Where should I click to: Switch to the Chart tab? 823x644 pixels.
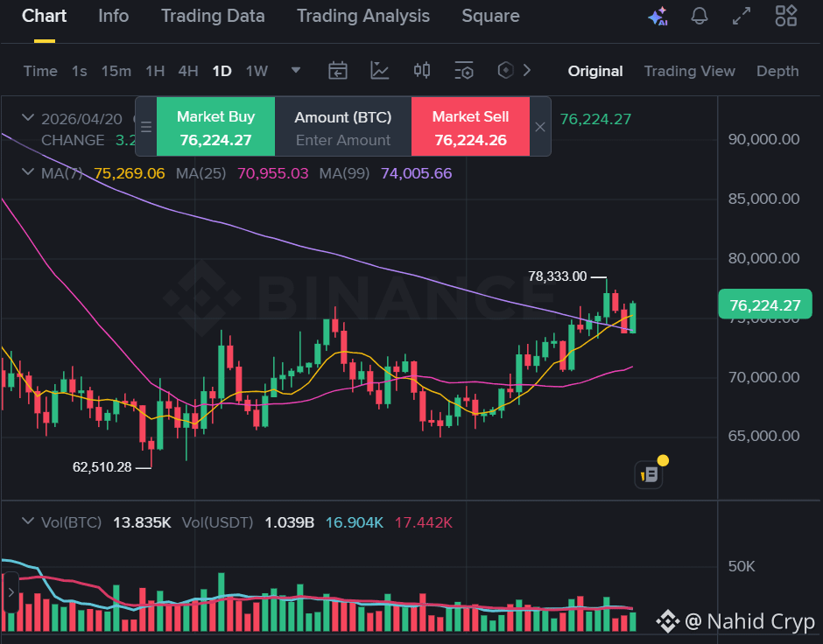point(44,17)
